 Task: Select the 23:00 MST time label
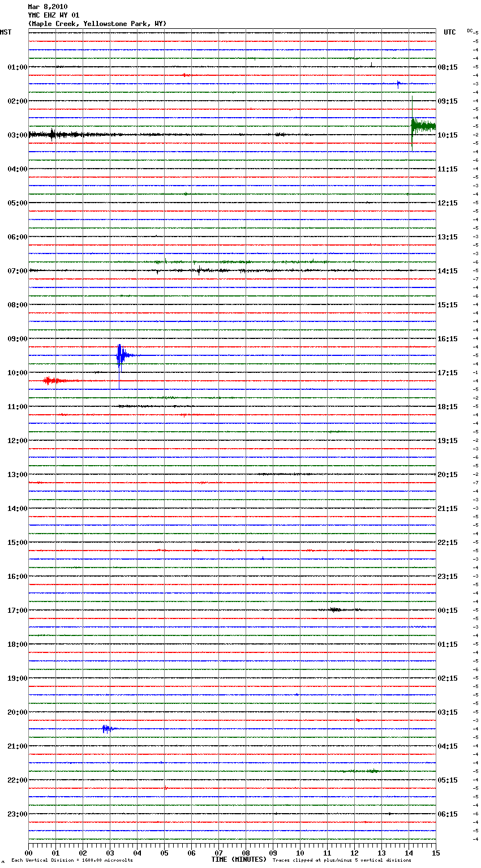[x=18, y=814]
